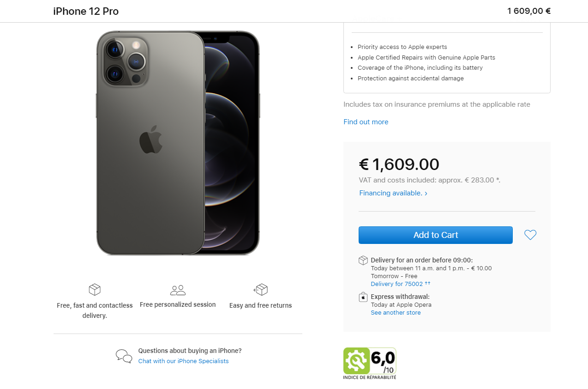The image size is (588, 389).
Task: Click the Apple logo on the phone back
Action: click(x=151, y=139)
